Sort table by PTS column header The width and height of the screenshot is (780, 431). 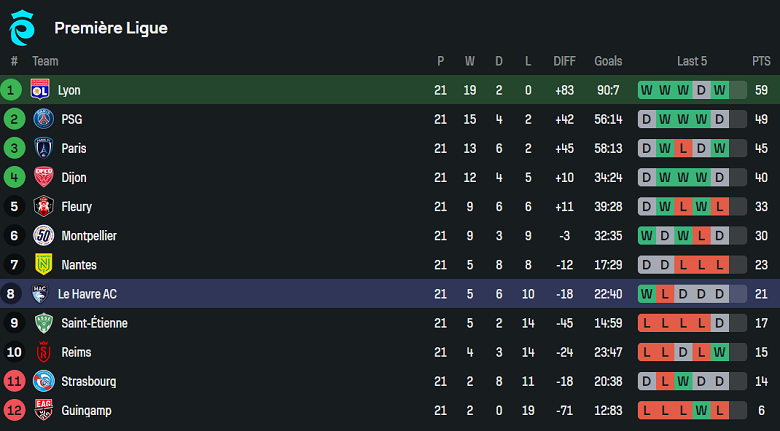coord(761,61)
